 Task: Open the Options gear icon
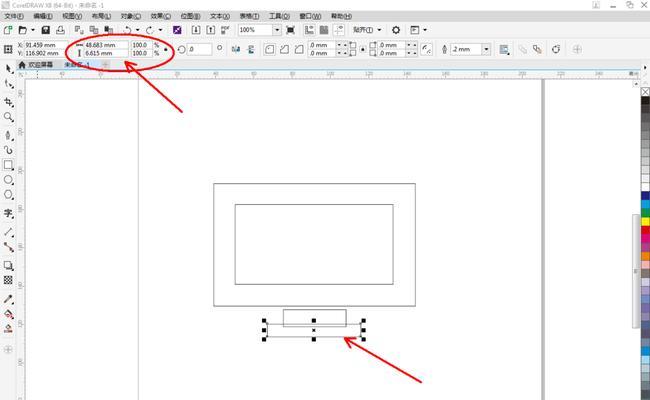tap(396, 30)
